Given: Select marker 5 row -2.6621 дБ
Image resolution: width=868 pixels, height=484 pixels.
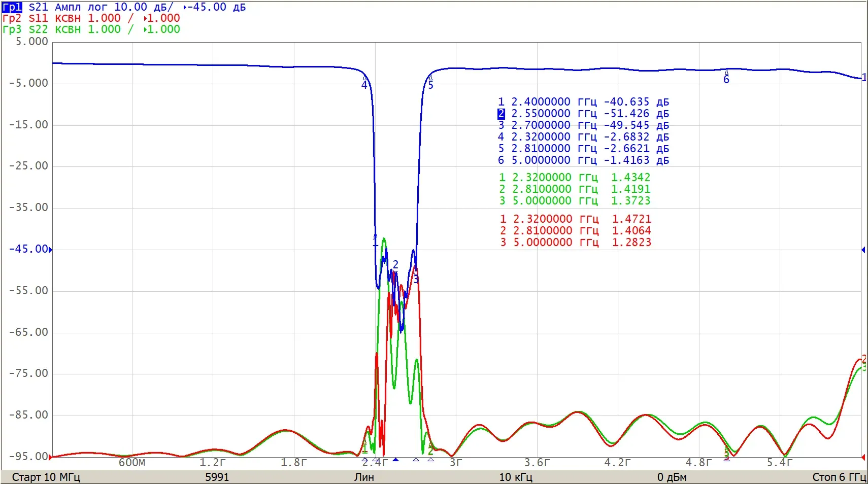Looking at the screenshot, I should 583,149.
